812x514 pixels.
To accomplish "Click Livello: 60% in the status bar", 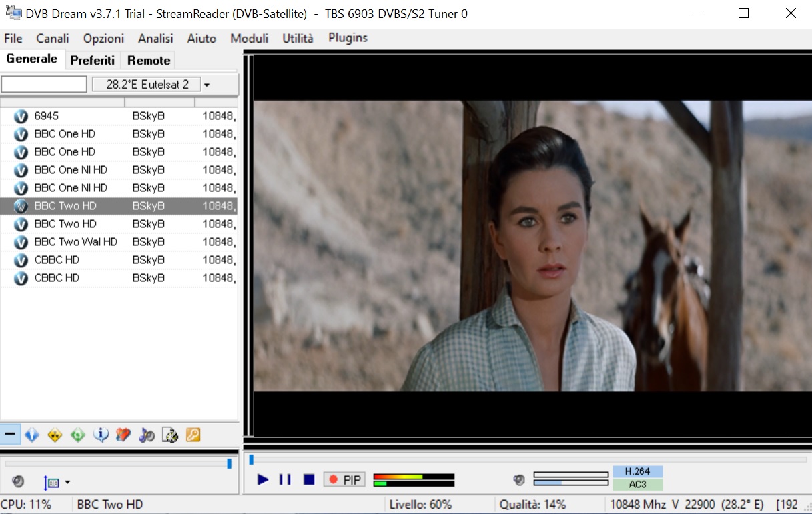I will pos(420,505).
